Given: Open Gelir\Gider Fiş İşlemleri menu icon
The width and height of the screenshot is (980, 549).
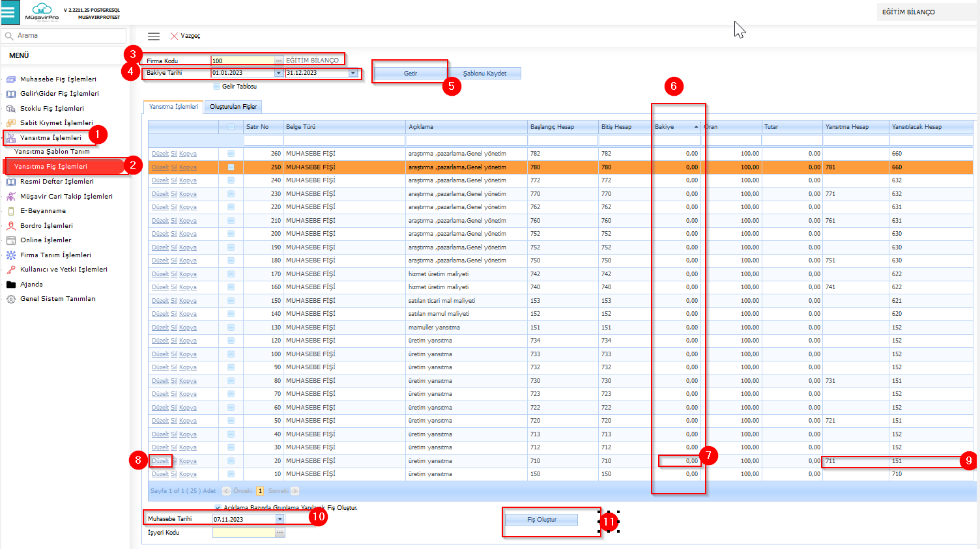Looking at the screenshot, I should [11, 94].
